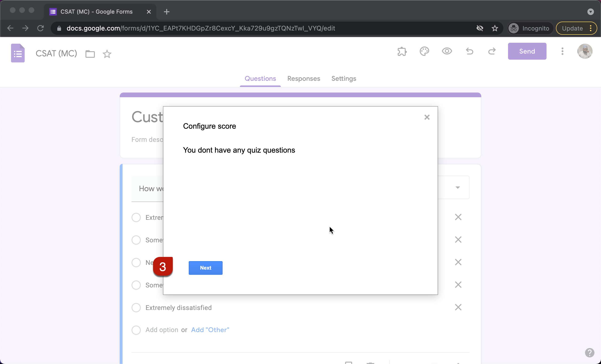Star the CSAT (MC) form
This screenshot has height=364, width=601.
pyautogui.click(x=107, y=54)
